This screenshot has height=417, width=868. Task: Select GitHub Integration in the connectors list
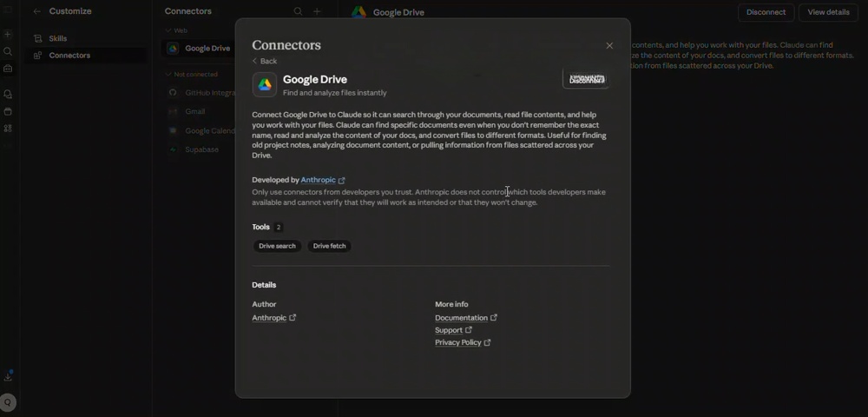pos(200,92)
